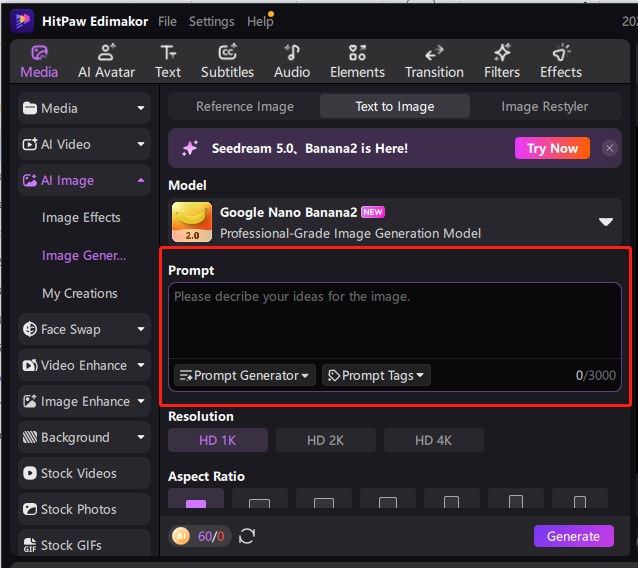The height and width of the screenshot is (568, 638).
Task: Open the Prompt Generator dropdown
Action: pyautogui.click(x=245, y=376)
